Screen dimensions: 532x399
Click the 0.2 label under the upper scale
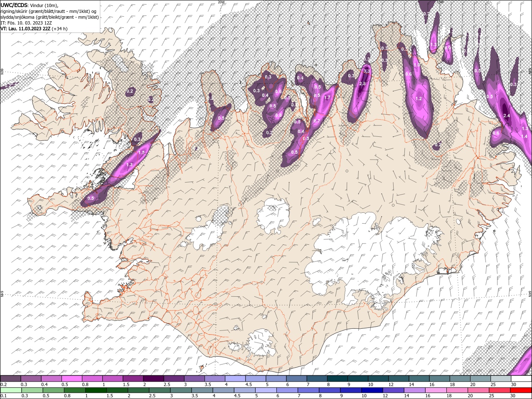pos(3,384)
